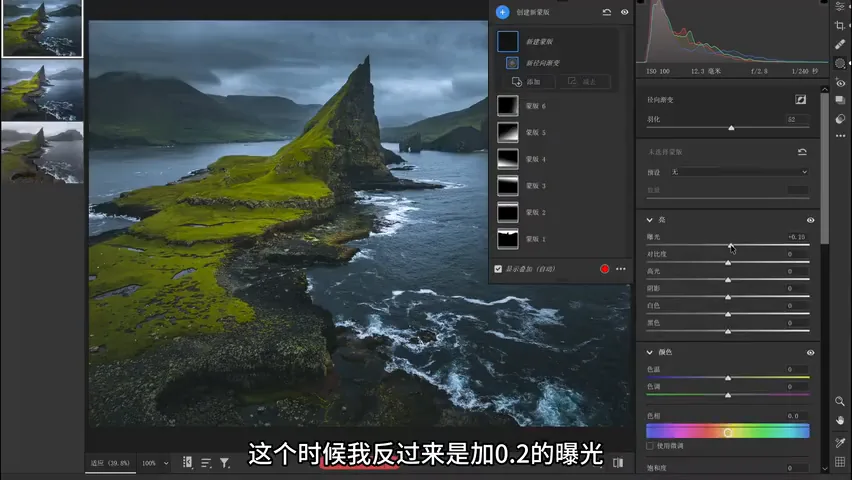The width and height of the screenshot is (852, 480).
Task: Open the filmstrip filter funnel icon
Action: point(224,463)
